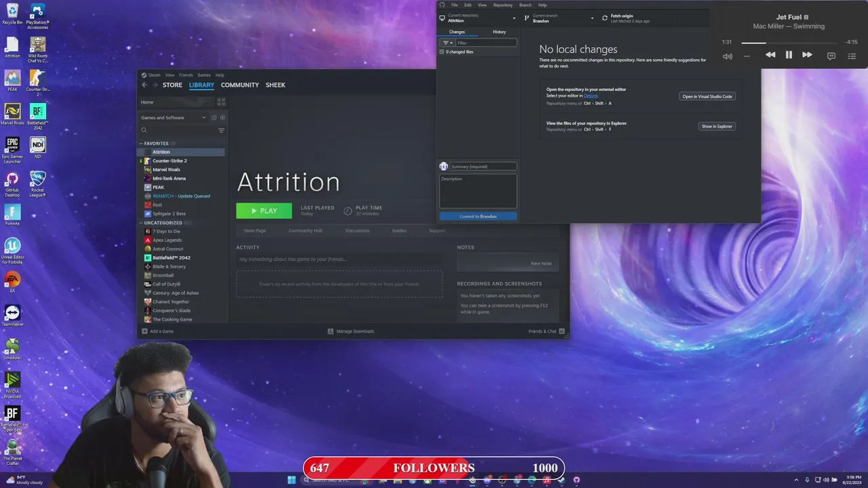Viewport: 868px width, 488px height.
Task: Open the changed-files filter options dropdown
Action: click(446, 43)
